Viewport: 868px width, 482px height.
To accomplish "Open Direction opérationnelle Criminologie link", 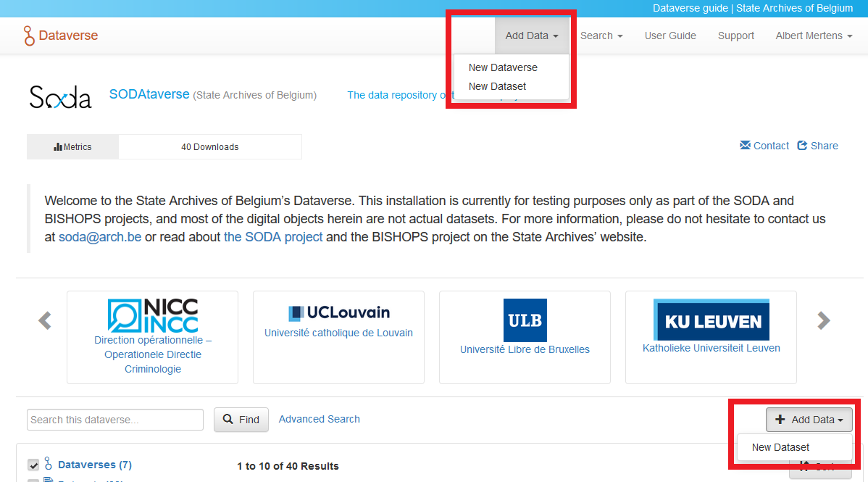I will point(153,354).
